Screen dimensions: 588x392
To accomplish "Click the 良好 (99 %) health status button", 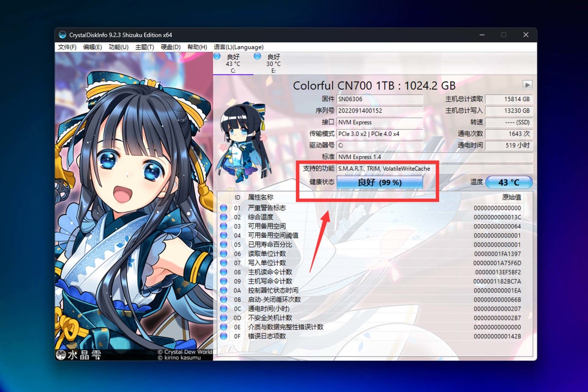I will click(x=379, y=182).
